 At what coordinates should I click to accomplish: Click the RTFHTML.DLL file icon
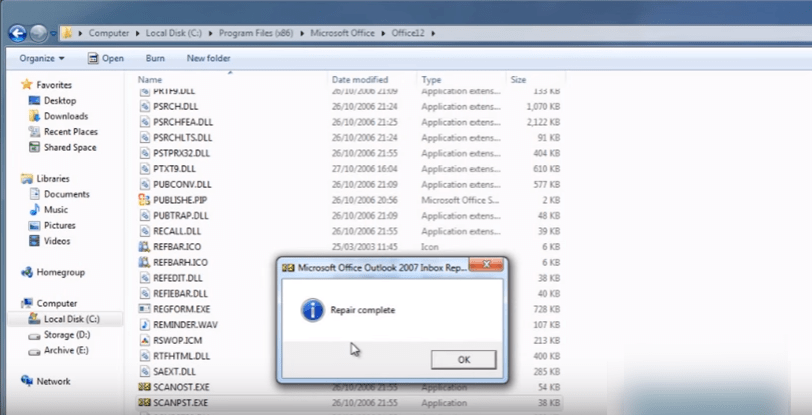click(x=145, y=356)
